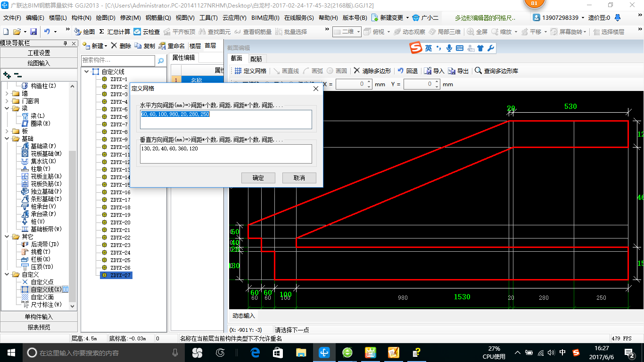Click the new file icon
644x362 pixels.
pyautogui.click(x=6, y=32)
